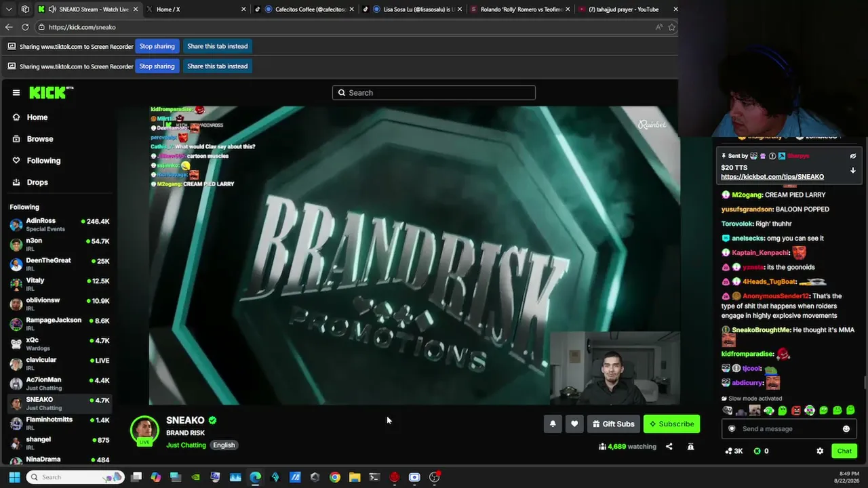Open clavicular channel from sidebar
The height and width of the screenshot is (488, 868).
click(x=60, y=363)
